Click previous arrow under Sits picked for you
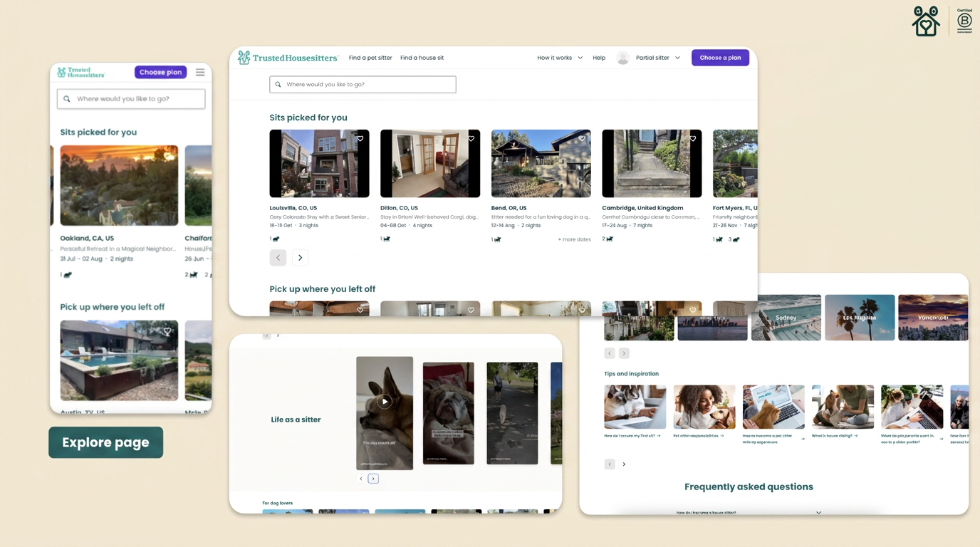This screenshot has width=980, height=547. (x=278, y=257)
